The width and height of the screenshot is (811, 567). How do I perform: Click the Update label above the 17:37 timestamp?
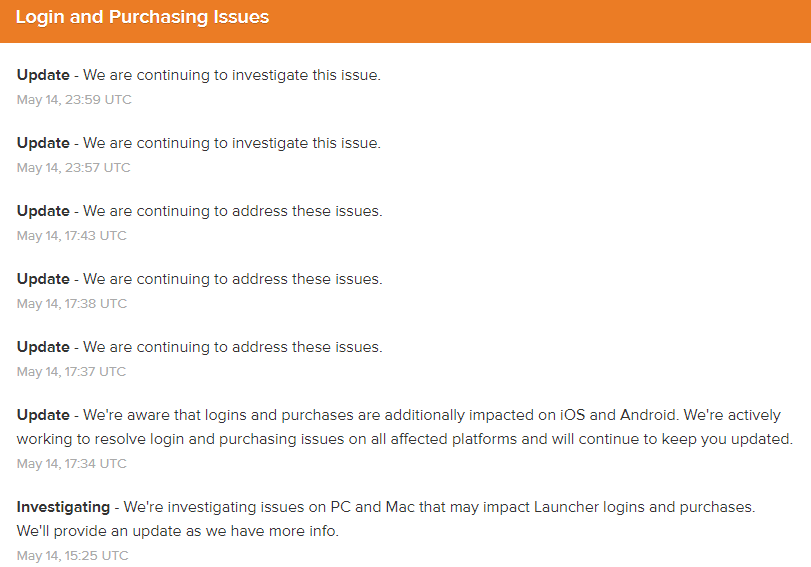(x=43, y=347)
